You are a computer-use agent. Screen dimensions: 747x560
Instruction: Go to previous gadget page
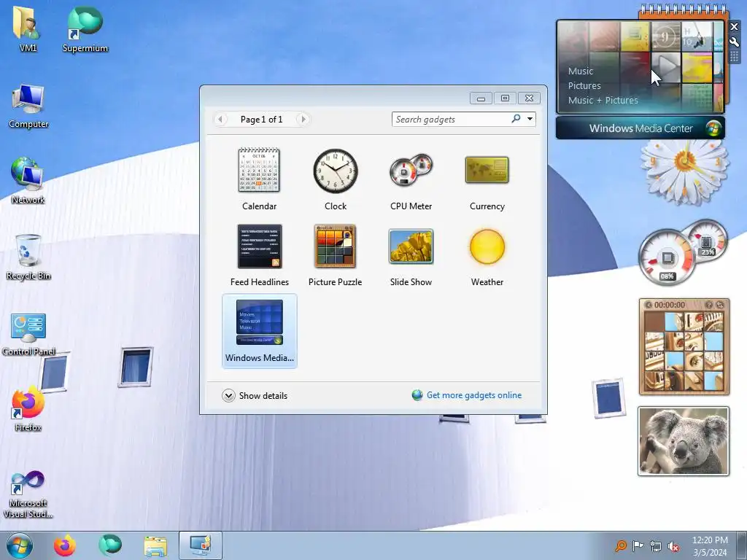click(220, 119)
